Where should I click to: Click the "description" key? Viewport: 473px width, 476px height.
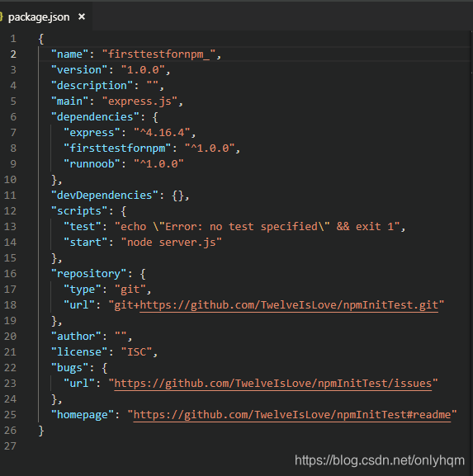tap(92, 86)
